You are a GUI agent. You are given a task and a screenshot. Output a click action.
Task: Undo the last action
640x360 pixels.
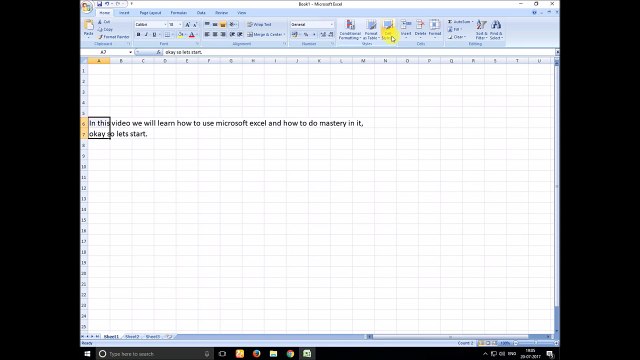point(107,4)
